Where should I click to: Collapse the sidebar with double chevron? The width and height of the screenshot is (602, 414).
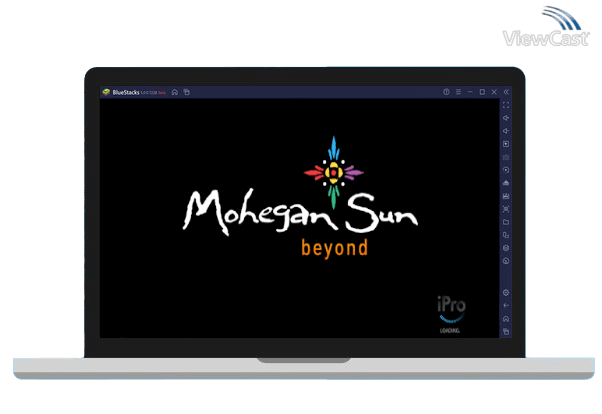tap(506, 92)
